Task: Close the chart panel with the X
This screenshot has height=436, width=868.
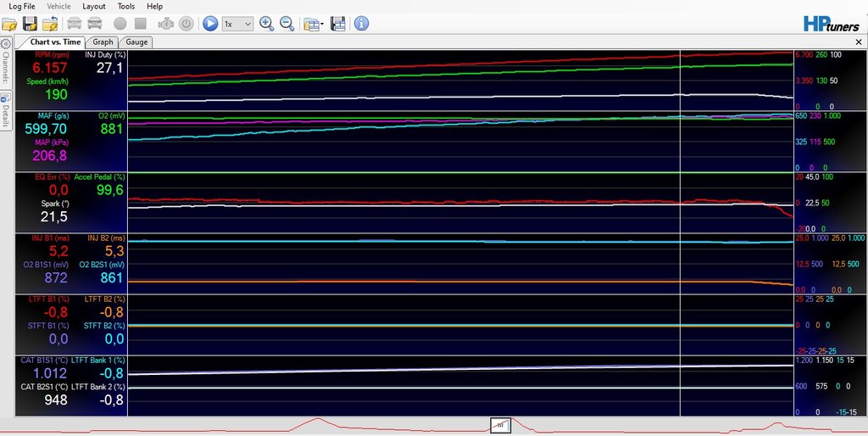Action: [x=860, y=42]
